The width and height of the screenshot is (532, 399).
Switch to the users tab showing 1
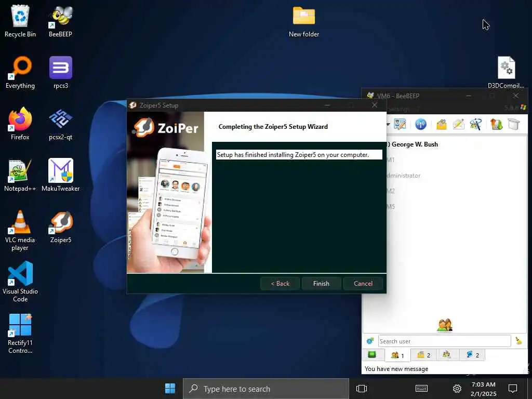tap(397, 355)
